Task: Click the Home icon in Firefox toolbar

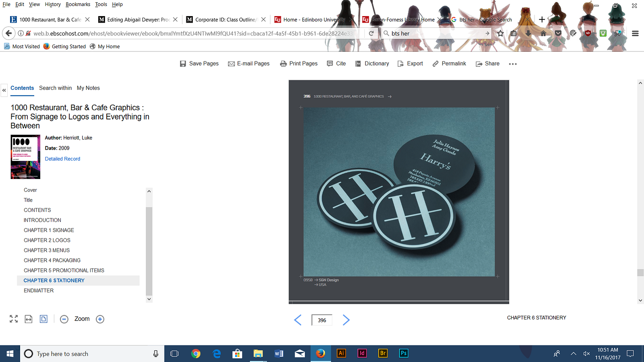Action: 543,33
